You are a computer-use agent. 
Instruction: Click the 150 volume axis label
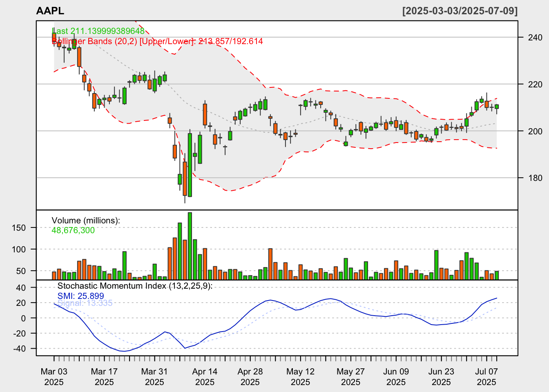[19, 228]
